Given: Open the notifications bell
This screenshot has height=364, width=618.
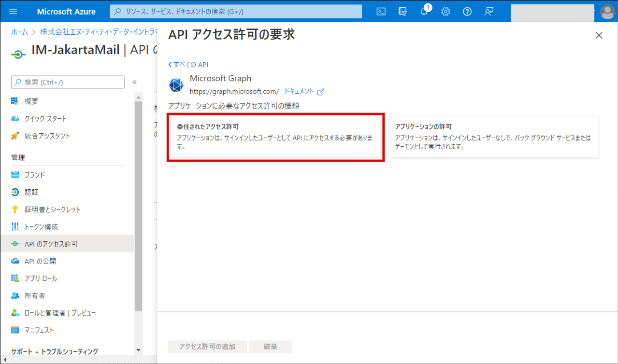Looking at the screenshot, I should coord(424,12).
